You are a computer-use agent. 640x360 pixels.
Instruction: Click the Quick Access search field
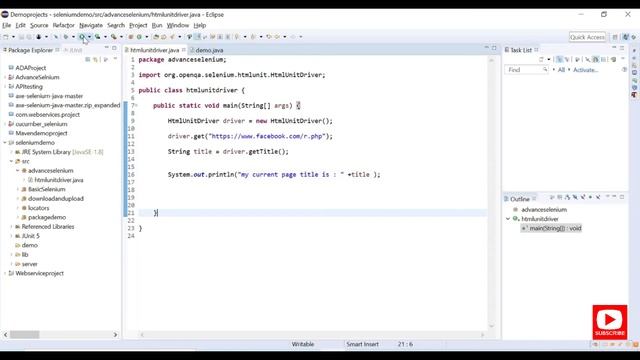click(587, 37)
